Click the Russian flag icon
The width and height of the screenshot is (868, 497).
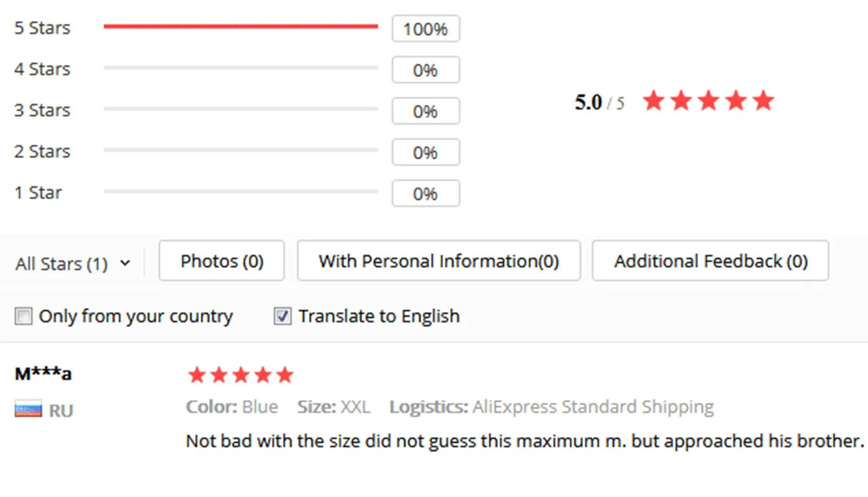(28, 409)
